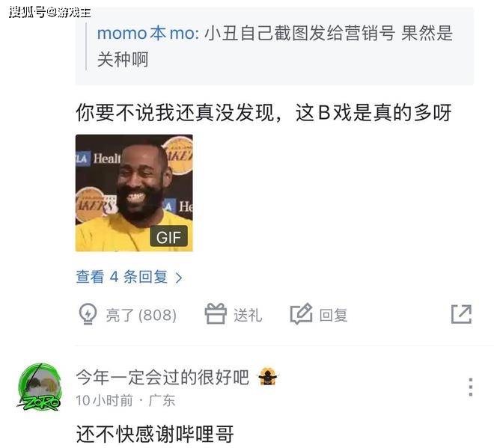Click the 10小时前 · 广东 timestamp
Viewport: 494px width, 448px height.
click(126, 400)
